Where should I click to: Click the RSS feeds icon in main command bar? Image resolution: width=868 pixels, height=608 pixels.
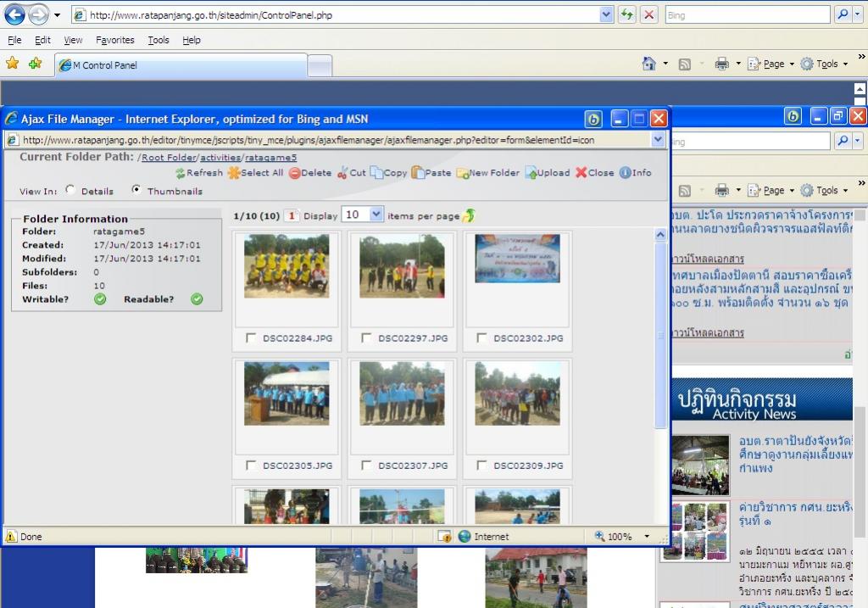tap(685, 64)
